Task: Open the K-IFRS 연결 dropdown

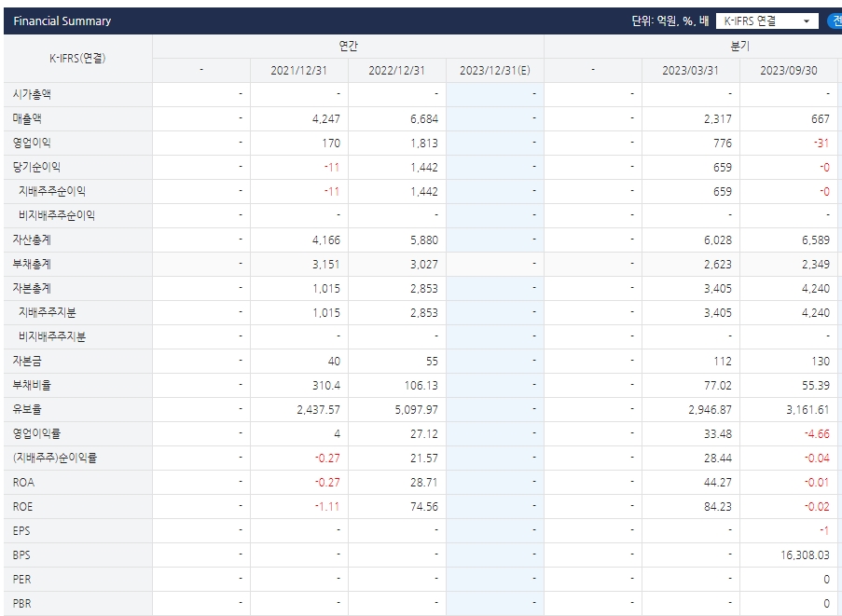Action: point(766,21)
